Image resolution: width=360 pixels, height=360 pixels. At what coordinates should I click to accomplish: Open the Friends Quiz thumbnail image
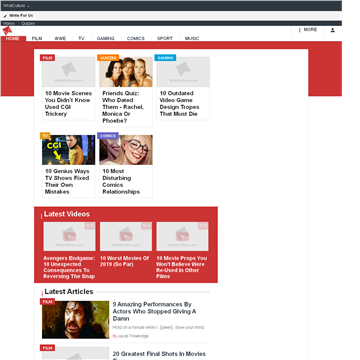click(126, 72)
